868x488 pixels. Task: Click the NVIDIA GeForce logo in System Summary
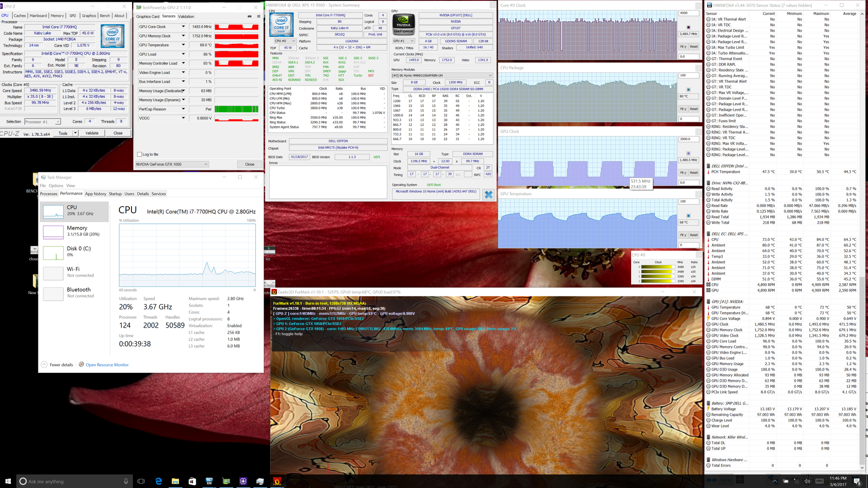tap(403, 23)
